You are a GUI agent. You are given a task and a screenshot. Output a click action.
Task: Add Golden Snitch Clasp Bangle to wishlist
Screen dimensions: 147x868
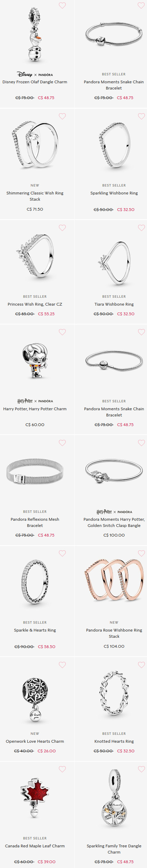[x=141, y=443]
